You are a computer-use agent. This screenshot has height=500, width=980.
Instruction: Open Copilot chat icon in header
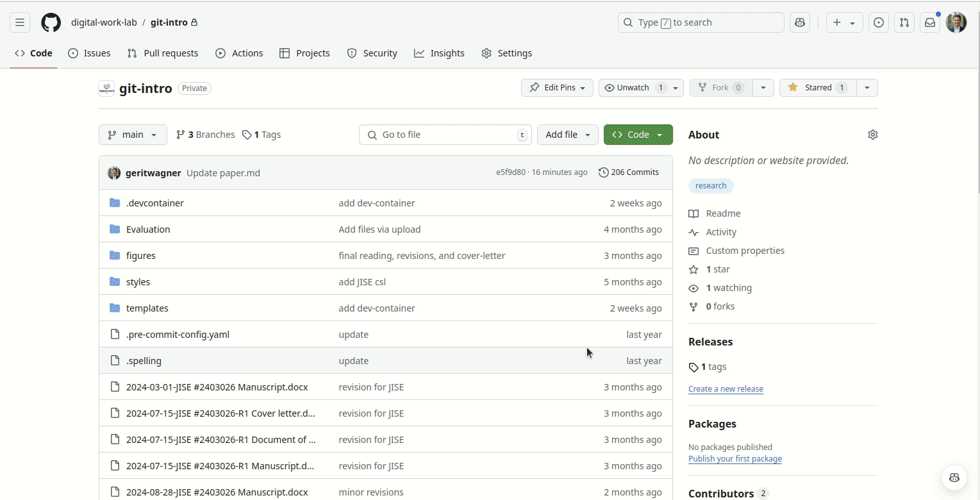799,22
